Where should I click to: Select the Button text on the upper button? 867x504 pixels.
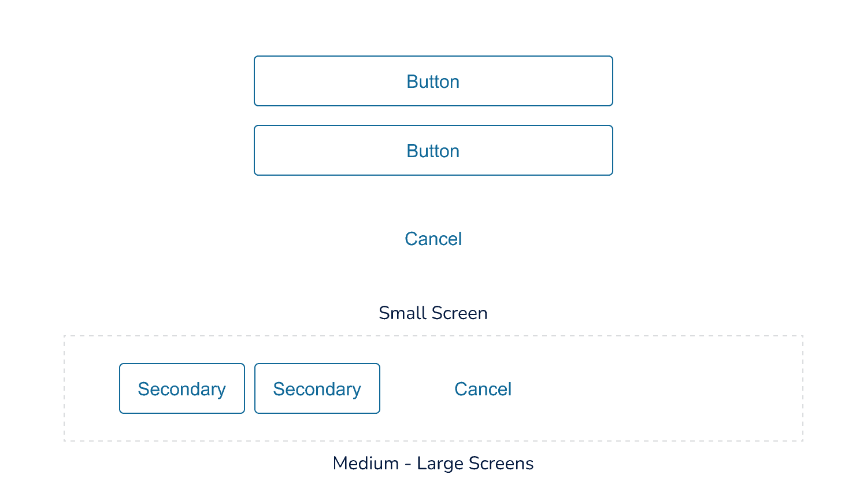[433, 81]
